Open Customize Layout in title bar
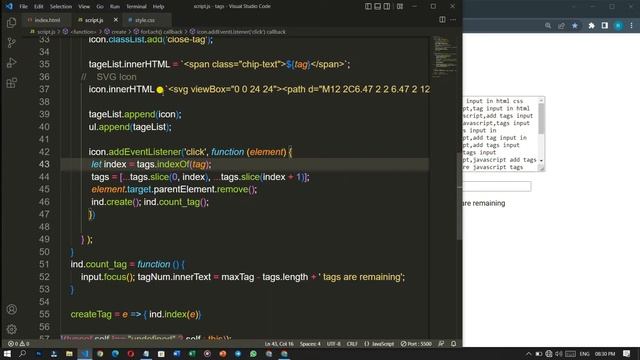Viewport: 640px width, 360px height. click(400, 6)
